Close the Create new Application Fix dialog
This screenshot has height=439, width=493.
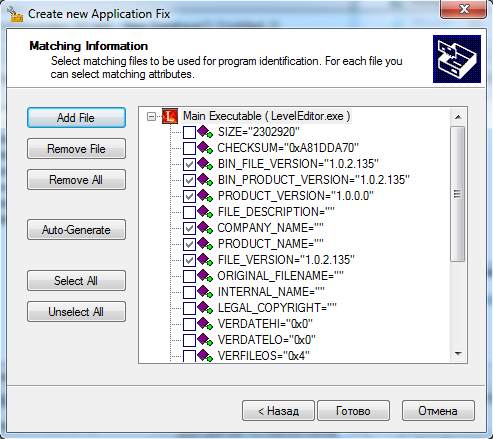[464, 9]
